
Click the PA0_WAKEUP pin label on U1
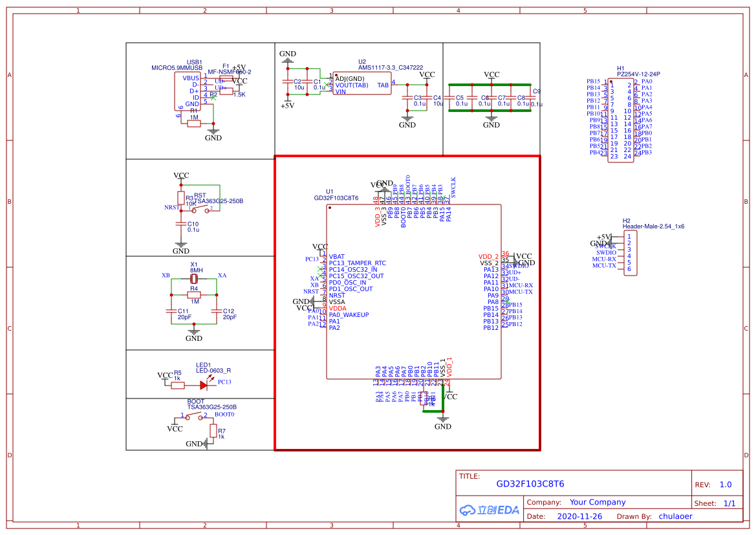(x=349, y=315)
